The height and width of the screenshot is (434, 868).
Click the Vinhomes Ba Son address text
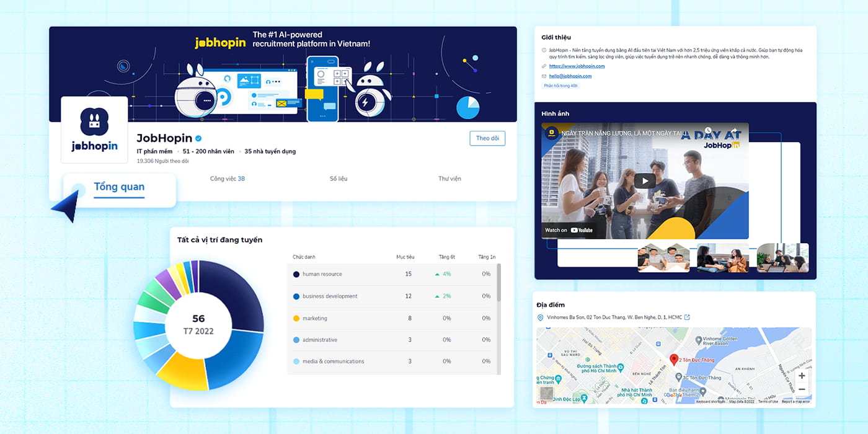614,317
